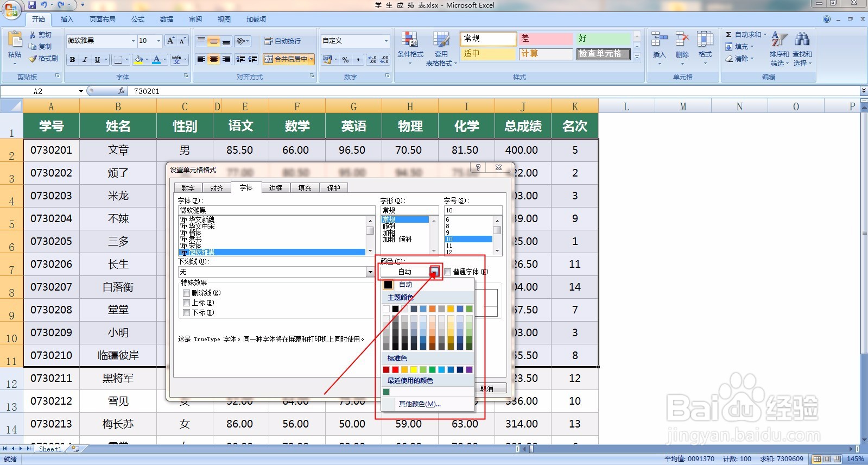Switch to the Alignment (对齐) dialog tab
868x465 pixels.
point(217,188)
